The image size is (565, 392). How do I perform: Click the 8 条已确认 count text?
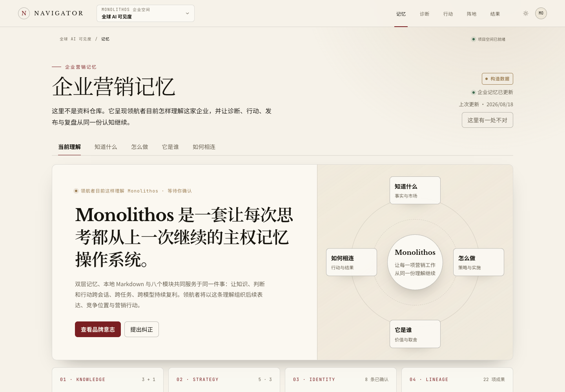coord(377,379)
